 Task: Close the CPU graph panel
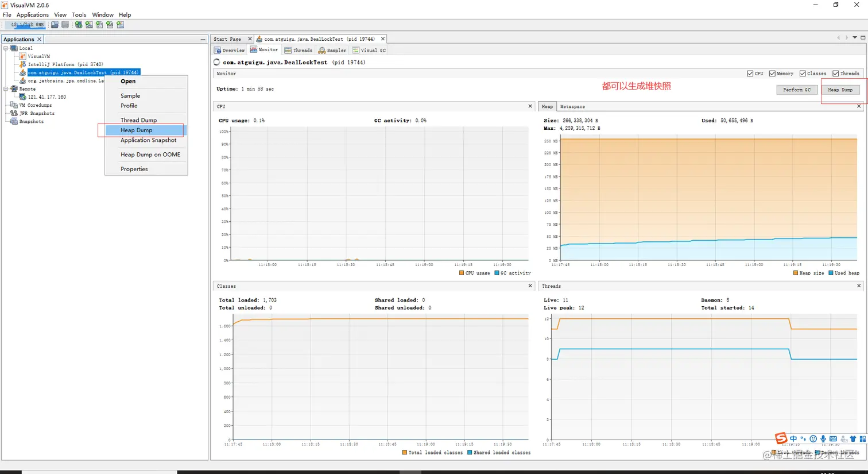pyautogui.click(x=530, y=106)
